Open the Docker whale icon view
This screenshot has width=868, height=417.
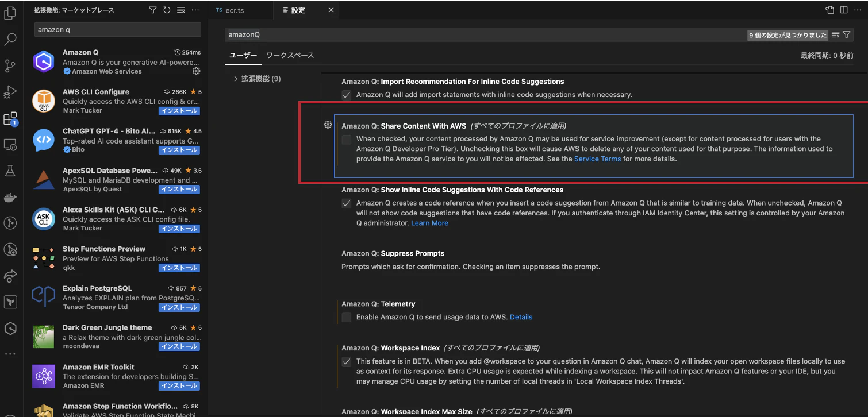(10, 197)
